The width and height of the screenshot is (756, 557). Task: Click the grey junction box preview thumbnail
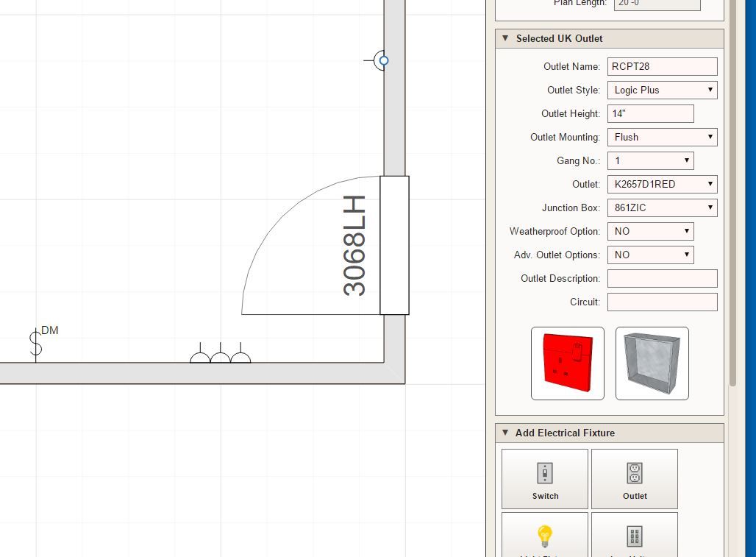point(652,363)
